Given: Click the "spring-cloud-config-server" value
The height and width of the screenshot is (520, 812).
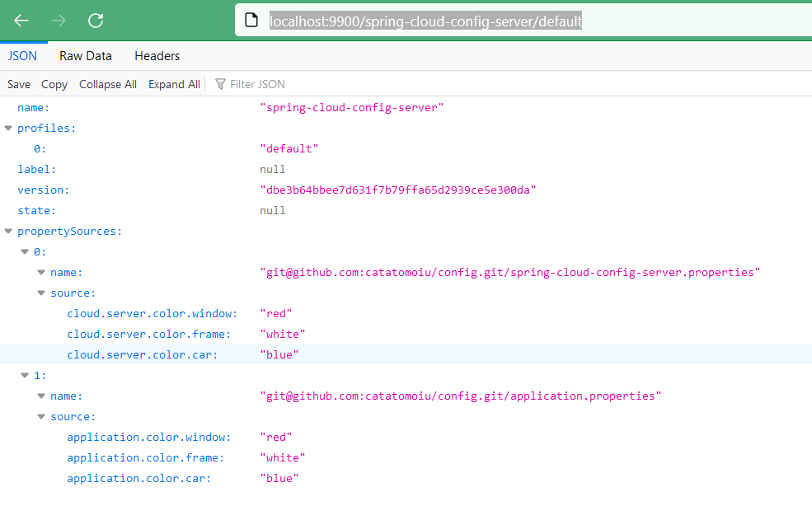Looking at the screenshot, I should tap(352, 108).
